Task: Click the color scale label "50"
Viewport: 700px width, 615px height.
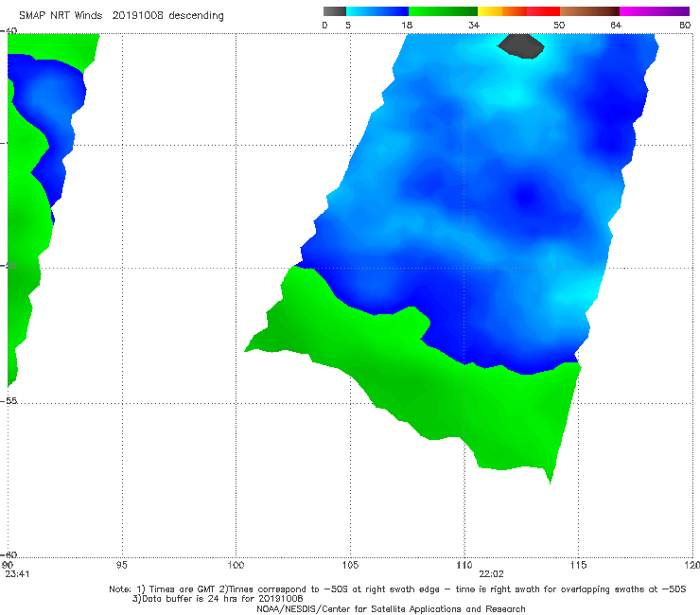Action: pyautogui.click(x=559, y=25)
